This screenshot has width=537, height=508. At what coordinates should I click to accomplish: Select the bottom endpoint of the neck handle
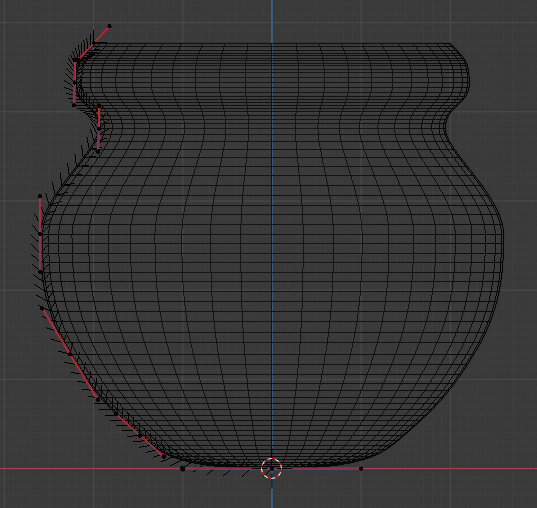point(98,151)
